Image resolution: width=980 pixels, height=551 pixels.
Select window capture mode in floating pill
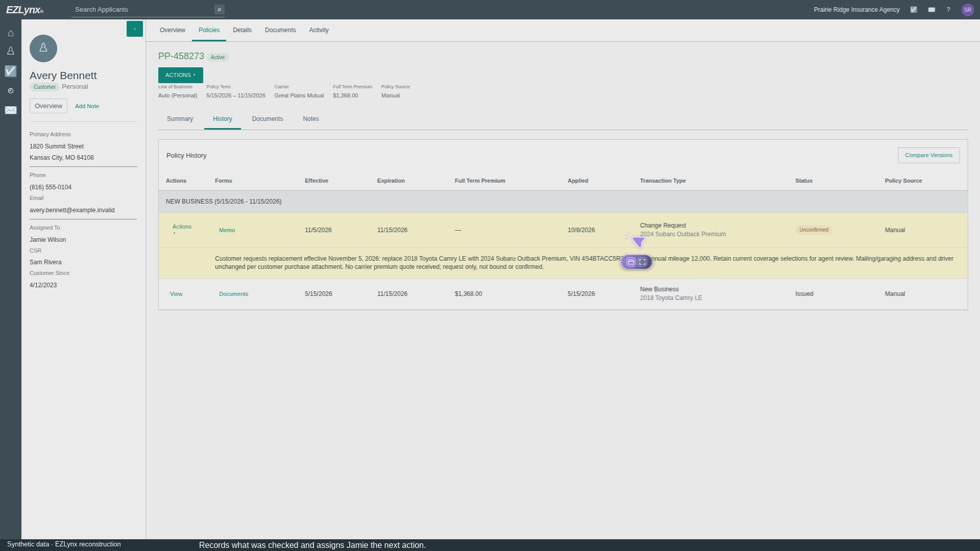(x=631, y=262)
